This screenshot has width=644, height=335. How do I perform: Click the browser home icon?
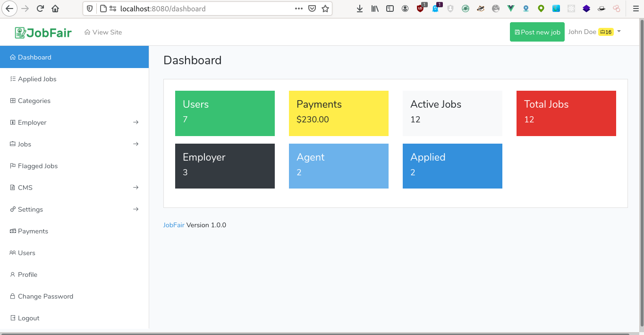point(55,9)
